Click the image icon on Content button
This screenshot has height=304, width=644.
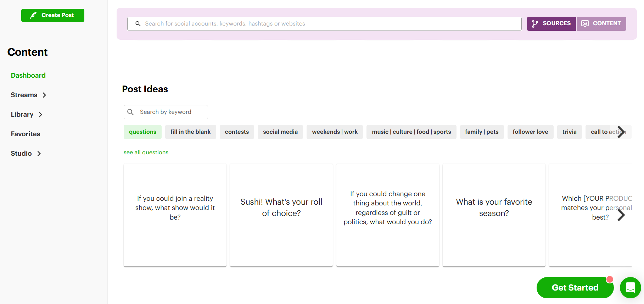coord(585,24)
